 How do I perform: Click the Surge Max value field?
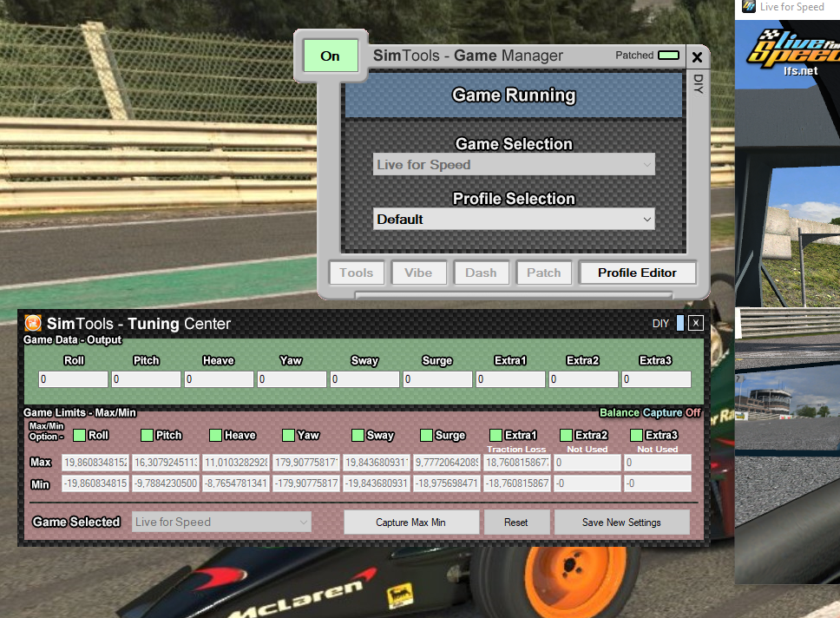coord(446,463)
